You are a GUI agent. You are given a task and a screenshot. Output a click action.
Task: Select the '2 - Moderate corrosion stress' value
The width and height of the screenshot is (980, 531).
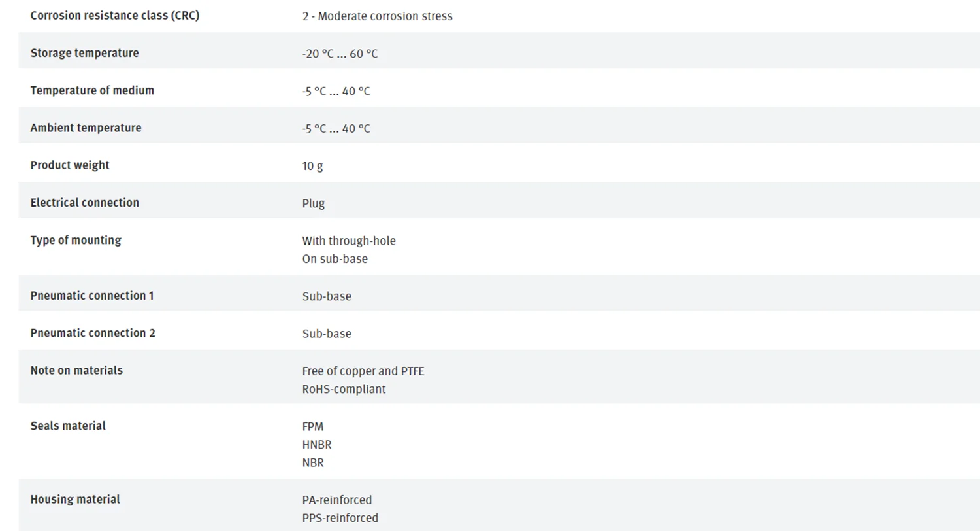377,16
